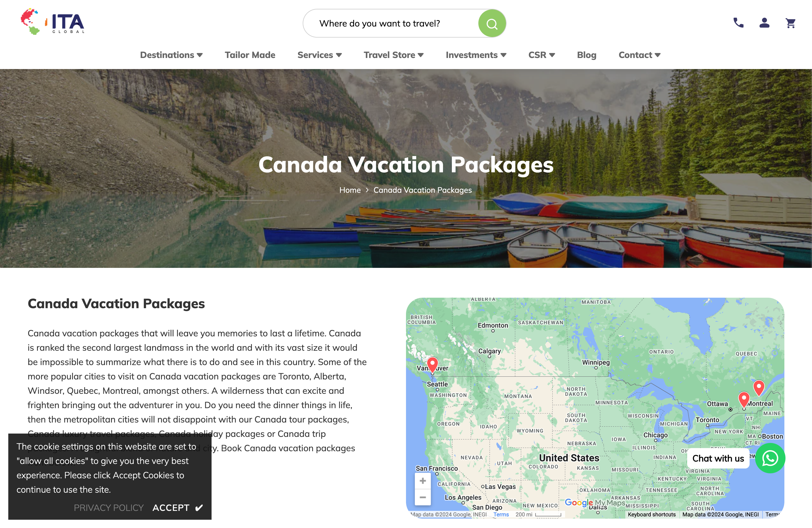Type a destination in the travel search field

(x=392, y=23)
